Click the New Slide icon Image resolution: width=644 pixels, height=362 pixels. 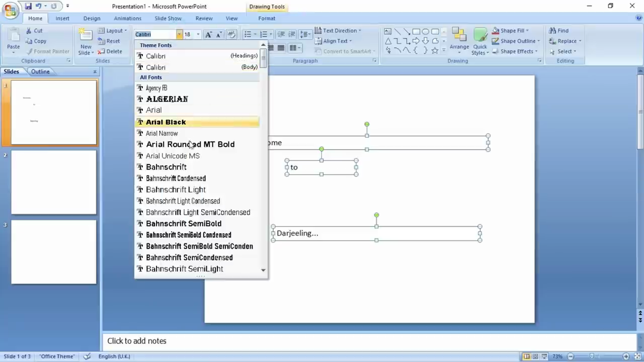click(x=86, y=35)
